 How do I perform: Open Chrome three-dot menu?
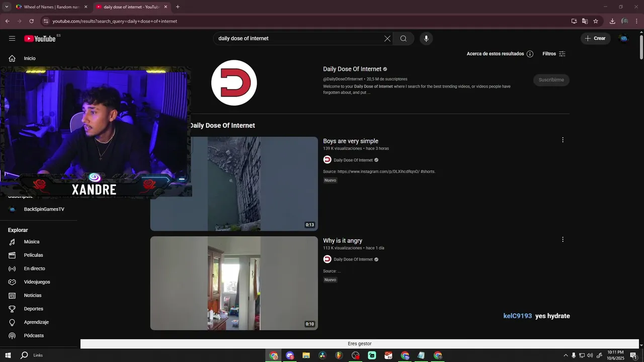tap(636, 21)
